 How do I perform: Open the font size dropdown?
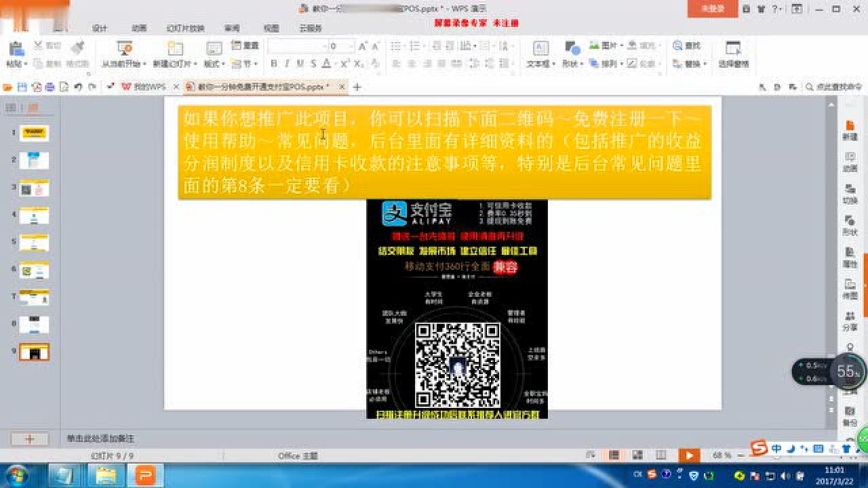(x=351, y=46)
